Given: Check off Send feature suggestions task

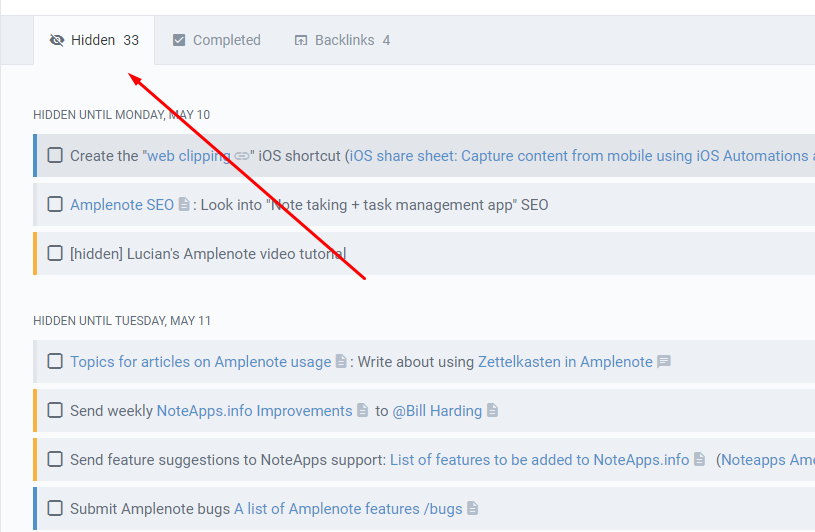Looking at the screenshot, I should [x=55, y=459].
